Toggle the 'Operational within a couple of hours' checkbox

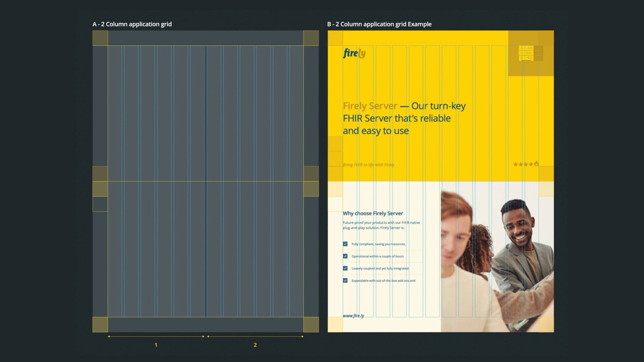click(x=345, y=256)
